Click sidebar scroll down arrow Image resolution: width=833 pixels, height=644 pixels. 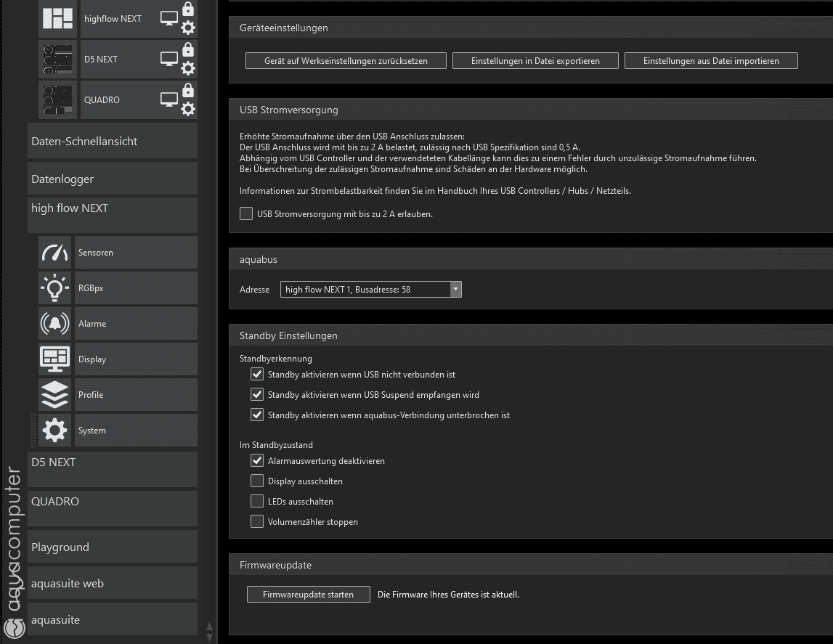[209, 637]
